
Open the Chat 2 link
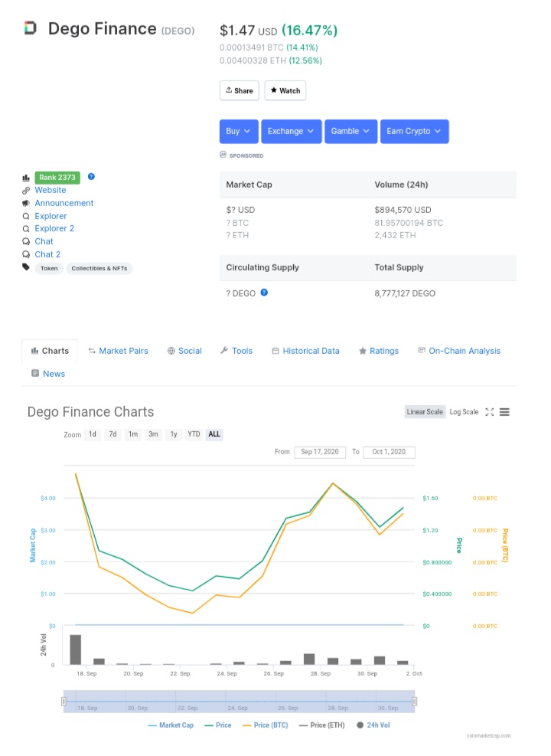[x=47, y=254]
